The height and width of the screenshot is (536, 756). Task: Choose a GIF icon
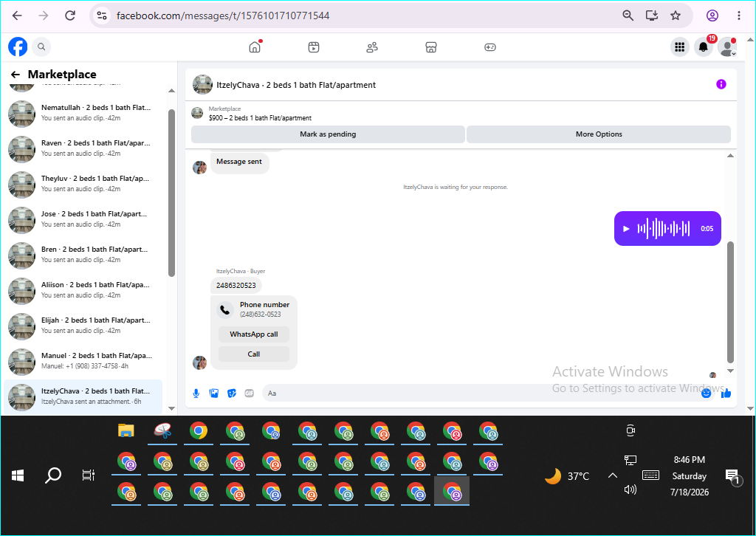click(x=249, y=394)
